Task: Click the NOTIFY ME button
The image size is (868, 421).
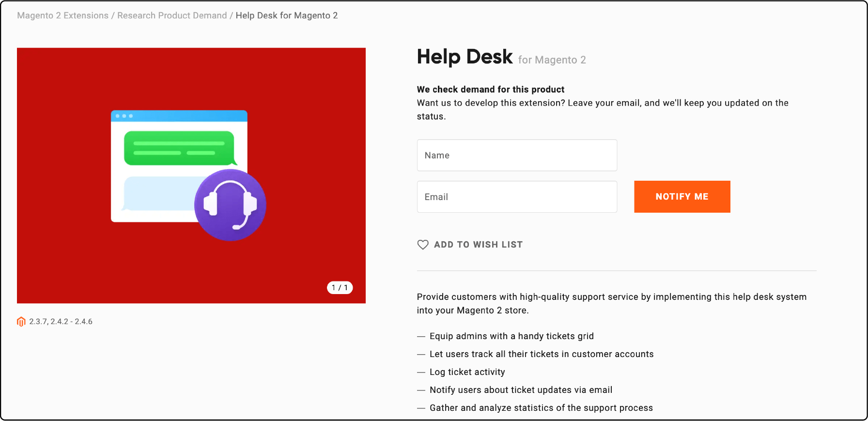Action: click(682, 197)
